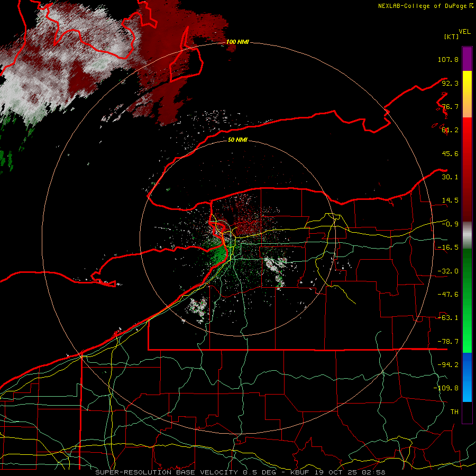
Task: Click the -78.7 legend value
Action: point(448,342)
